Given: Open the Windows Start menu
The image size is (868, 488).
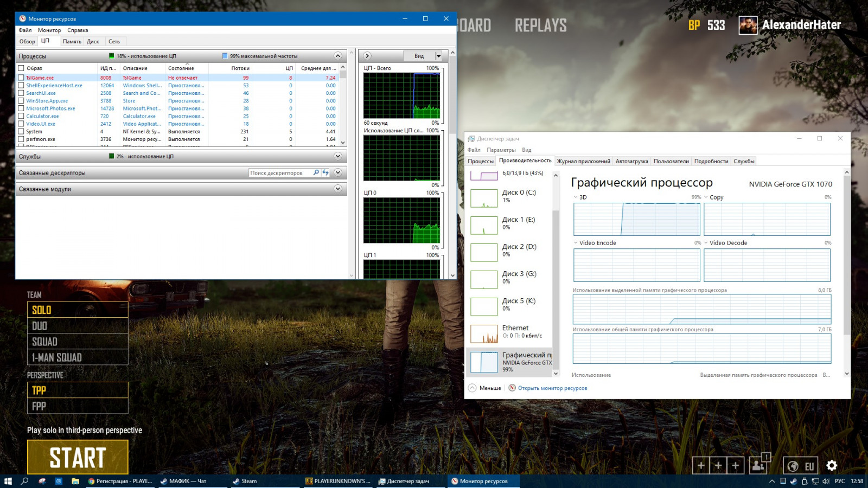Looking at the screenshot, I should [8, 481].
